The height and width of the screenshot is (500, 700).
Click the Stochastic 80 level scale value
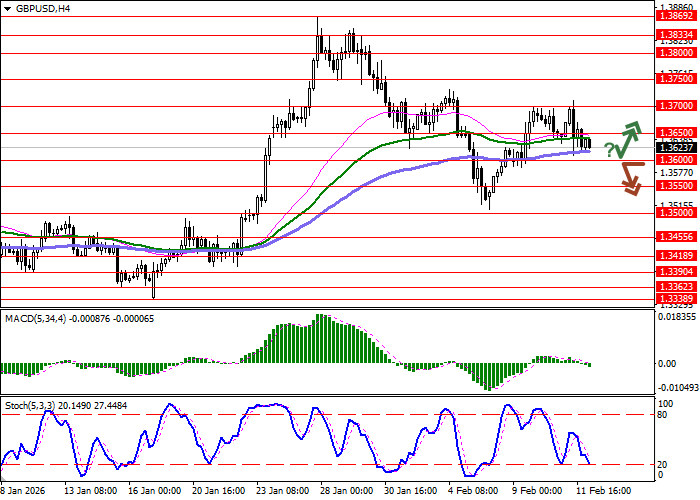(x=664, y=414)
